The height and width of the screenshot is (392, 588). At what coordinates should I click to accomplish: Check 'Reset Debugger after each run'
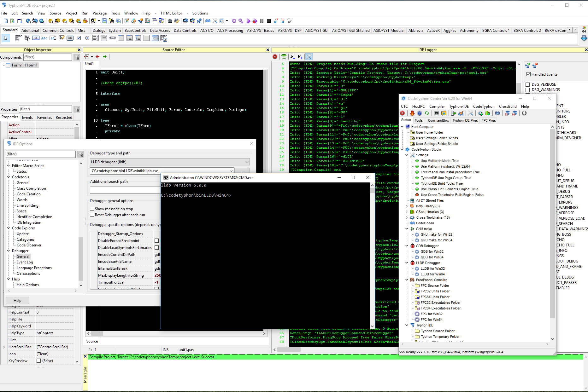[92, 215]
